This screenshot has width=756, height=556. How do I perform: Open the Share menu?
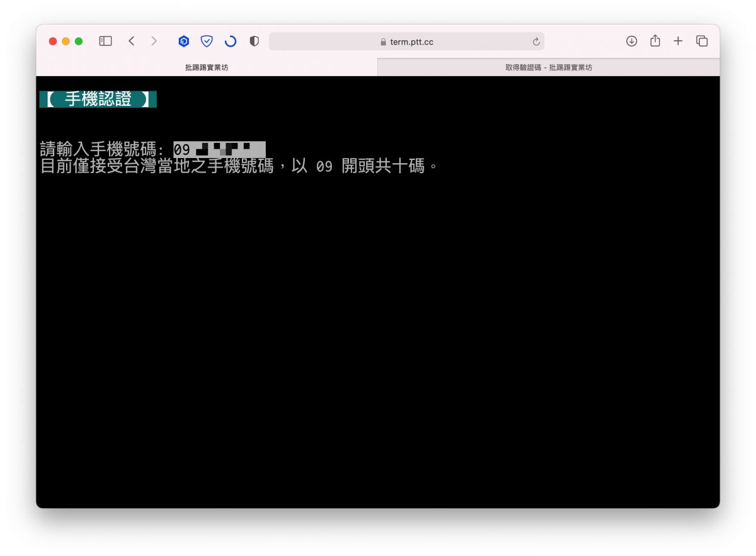pos(655,40)
